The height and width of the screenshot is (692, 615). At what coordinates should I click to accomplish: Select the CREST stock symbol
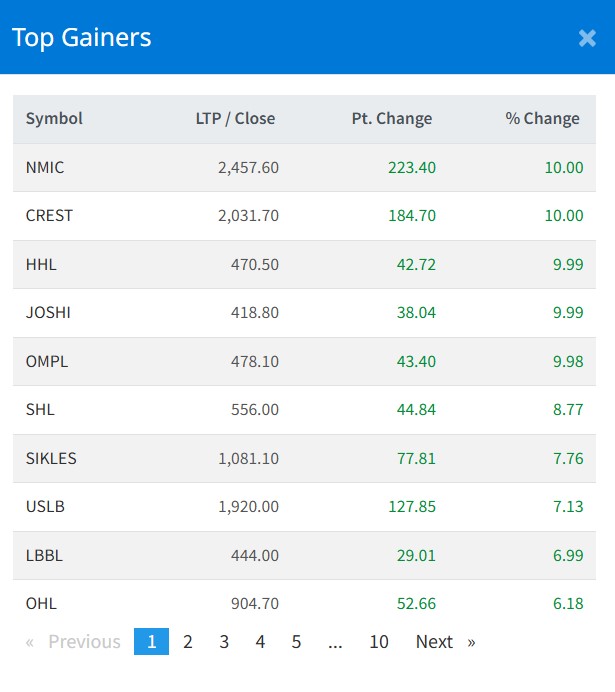tap(49, 215)
